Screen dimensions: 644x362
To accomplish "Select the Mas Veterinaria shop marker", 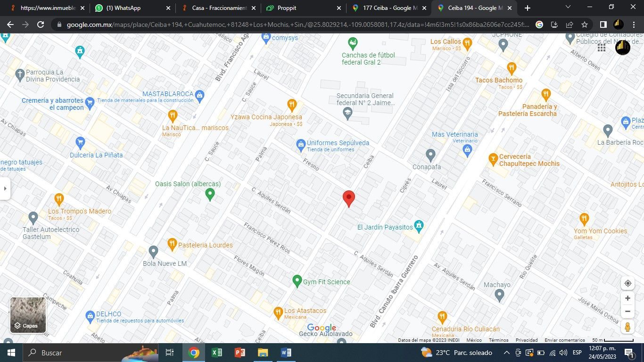I will [467, 150].
